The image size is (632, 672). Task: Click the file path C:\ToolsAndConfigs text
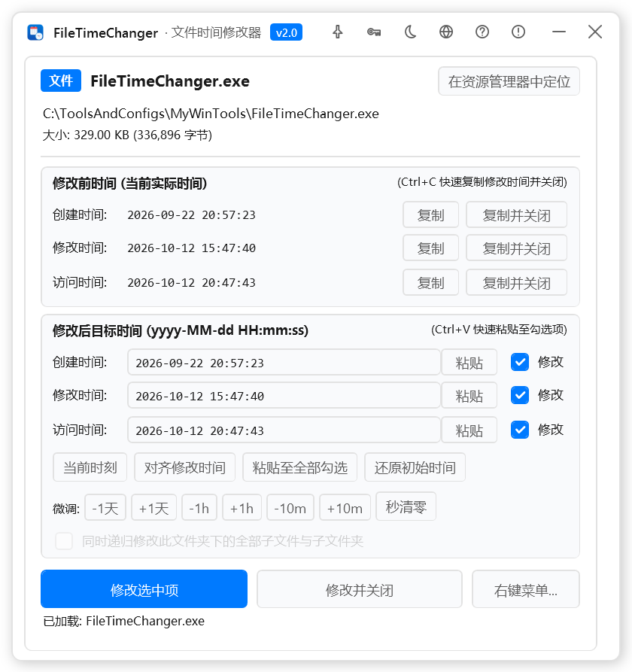(211, 114)
